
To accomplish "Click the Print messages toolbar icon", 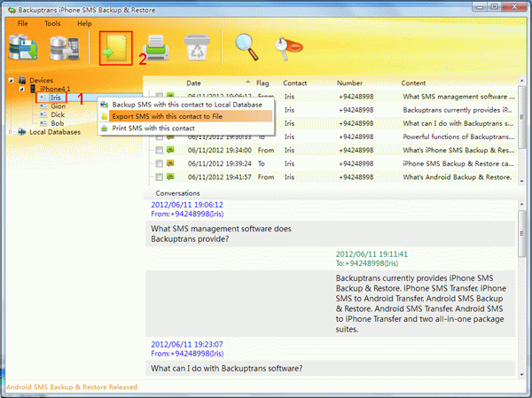I will pos(156,48).
